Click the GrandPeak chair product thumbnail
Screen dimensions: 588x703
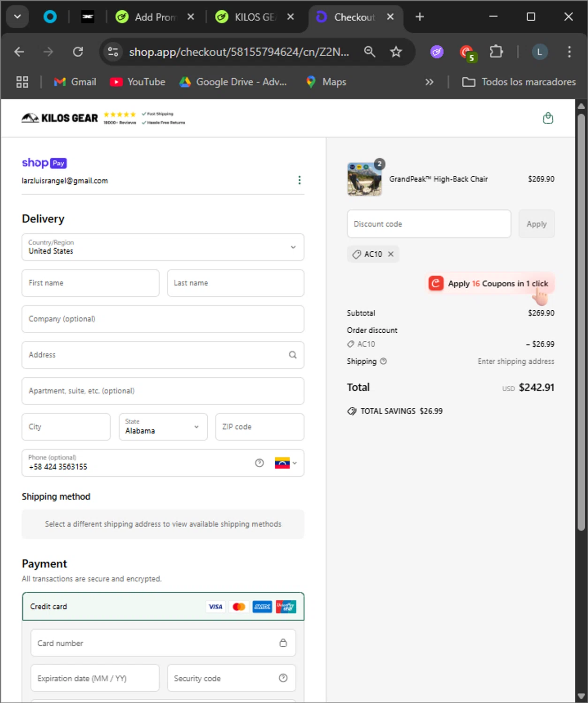pyautogui.click(x=364, y=179)
